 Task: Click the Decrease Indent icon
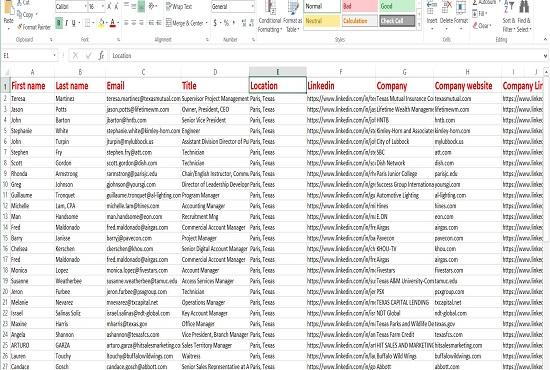tap(151, 23)
